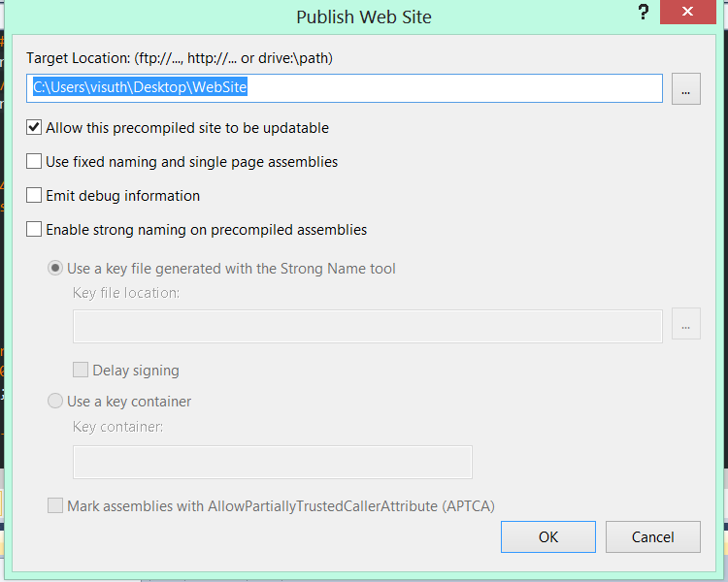Viewport: 728px width, 582px height.
Task: Click the Key file location label
Action: (126, 293)
